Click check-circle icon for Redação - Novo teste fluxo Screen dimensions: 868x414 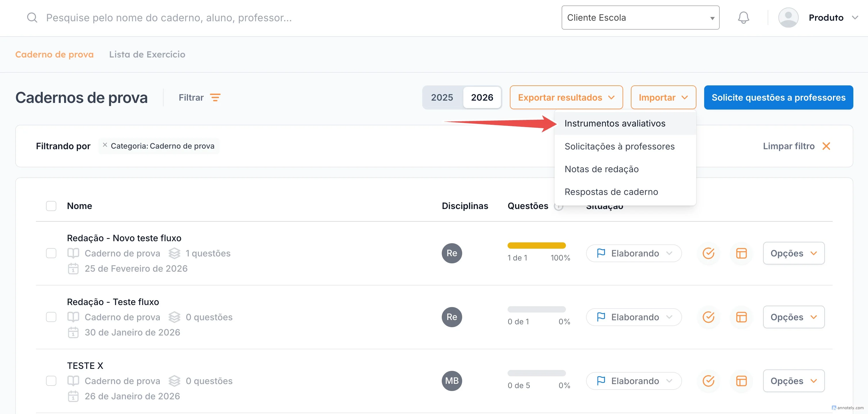pos(708,253)
